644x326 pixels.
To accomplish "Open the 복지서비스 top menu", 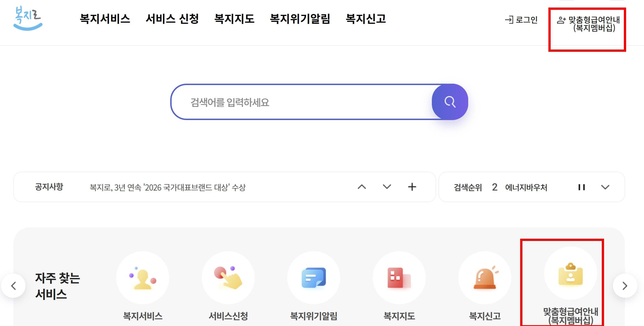I will point(105,19).
